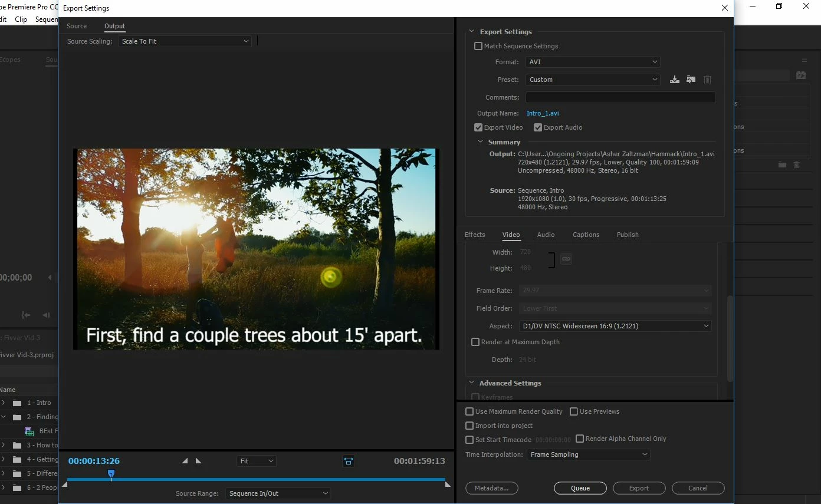821x504 pixels.
Task: Click the Export button
Action: (x=639, y=488)
